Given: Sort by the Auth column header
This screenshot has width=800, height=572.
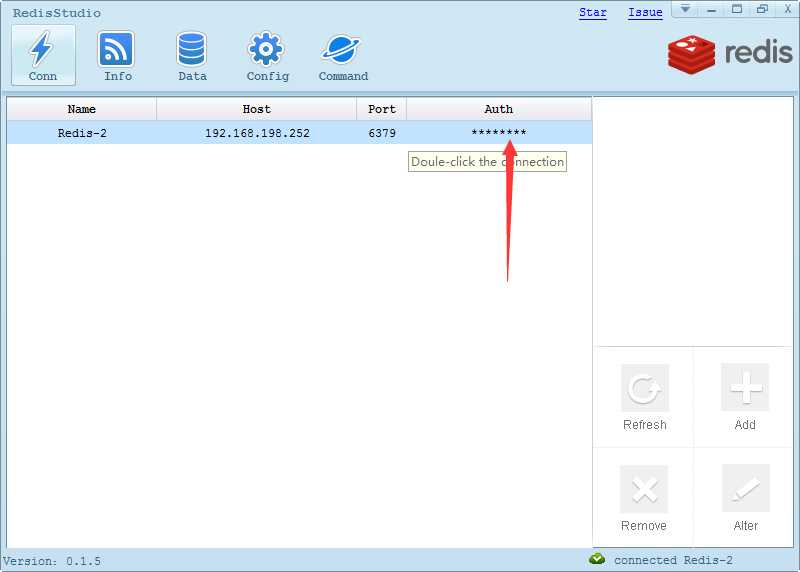Looking at the screenshot, I should tap(499, 109).
